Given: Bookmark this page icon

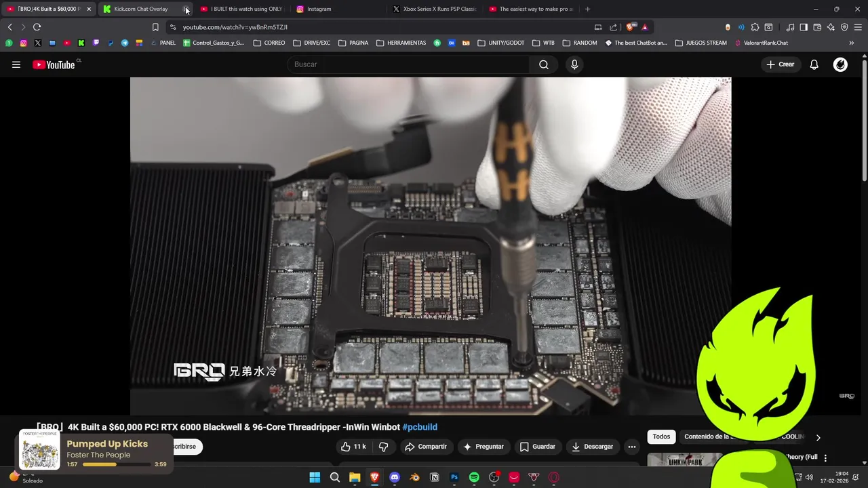Looking at the screenshot, I should click(x=155, y=27).
